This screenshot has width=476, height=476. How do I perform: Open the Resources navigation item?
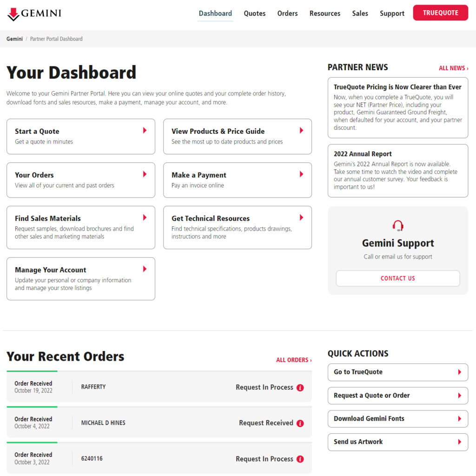click(x=325, y=13)
